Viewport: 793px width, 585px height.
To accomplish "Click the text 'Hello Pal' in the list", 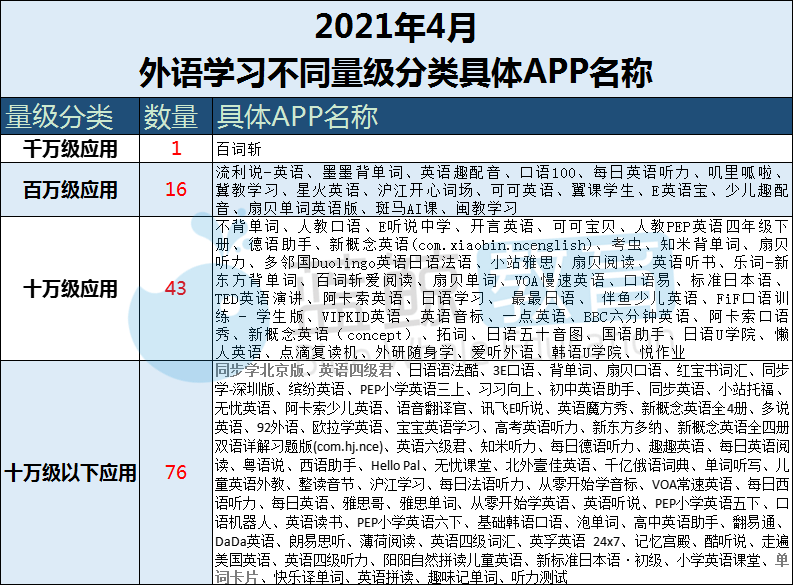I will click(395, 466).
